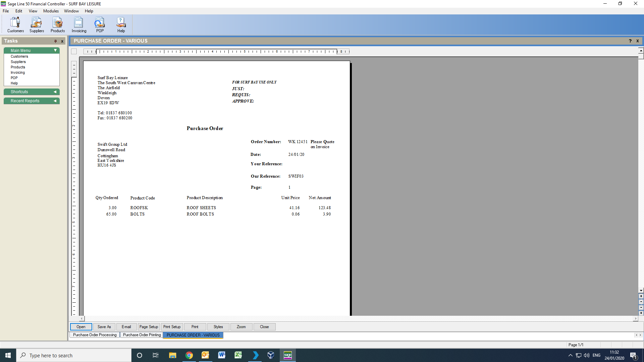The height and width of the screenshot is (362, 644).
Task: Open Excel from the taskbar
Action: [x=238, y=355]
